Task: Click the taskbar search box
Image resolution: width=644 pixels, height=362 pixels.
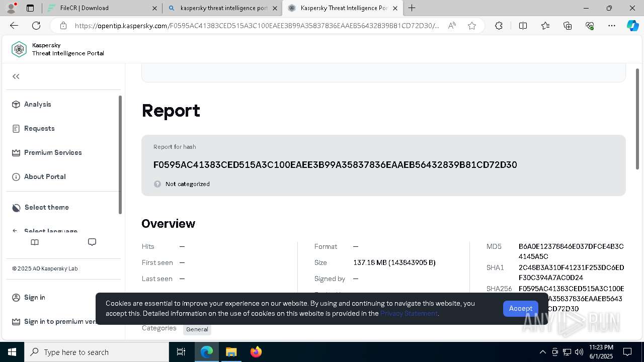Action: (97, 352)
